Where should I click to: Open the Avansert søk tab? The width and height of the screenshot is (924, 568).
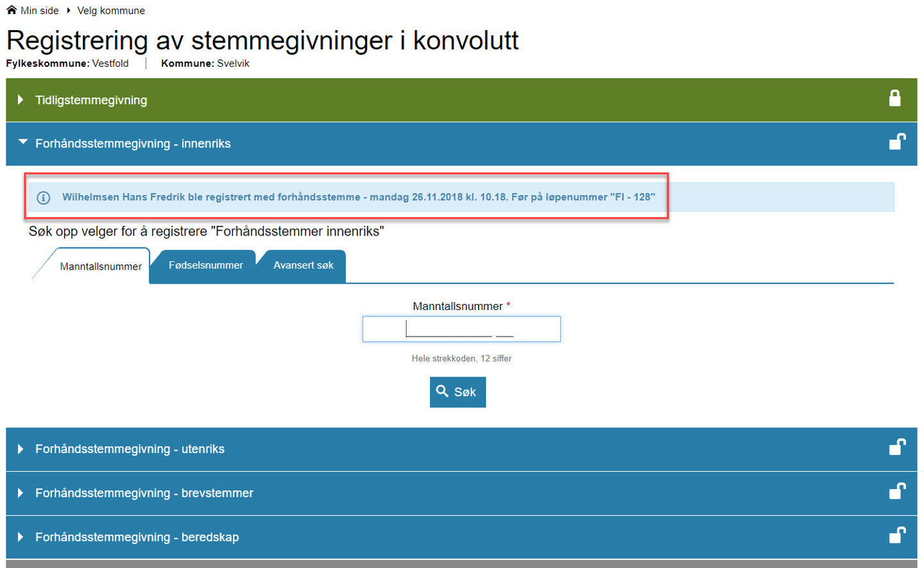pos(303,266)
